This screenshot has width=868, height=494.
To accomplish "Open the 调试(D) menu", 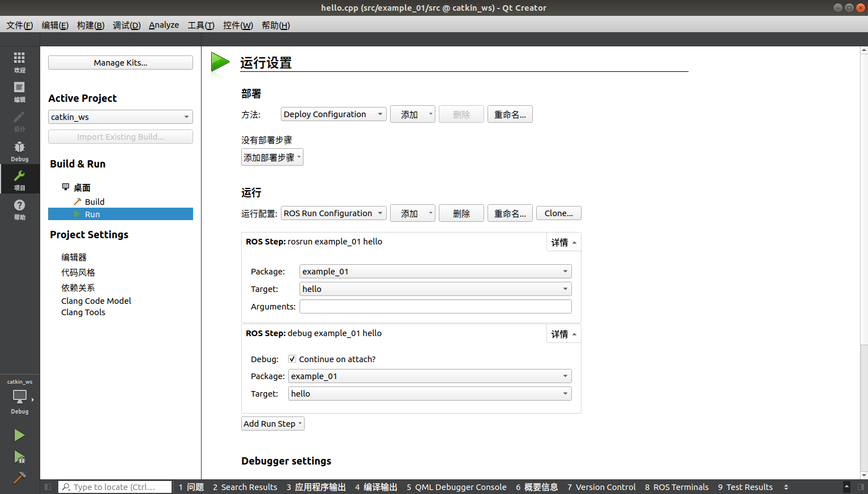I will tap(126, 25).
